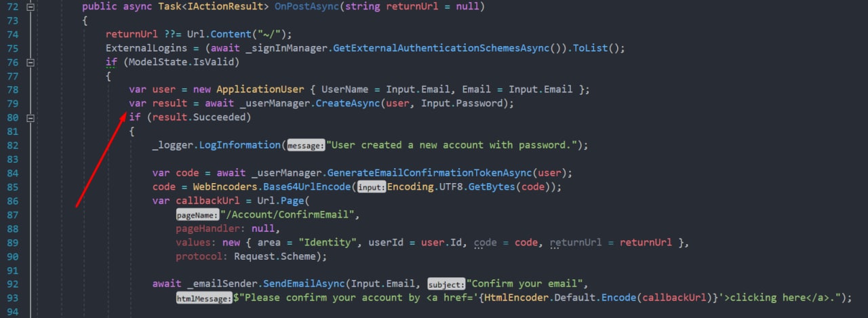Click the _emailSender field
Viewport: 868px width, 318px height.
click(x=222, y=284)
